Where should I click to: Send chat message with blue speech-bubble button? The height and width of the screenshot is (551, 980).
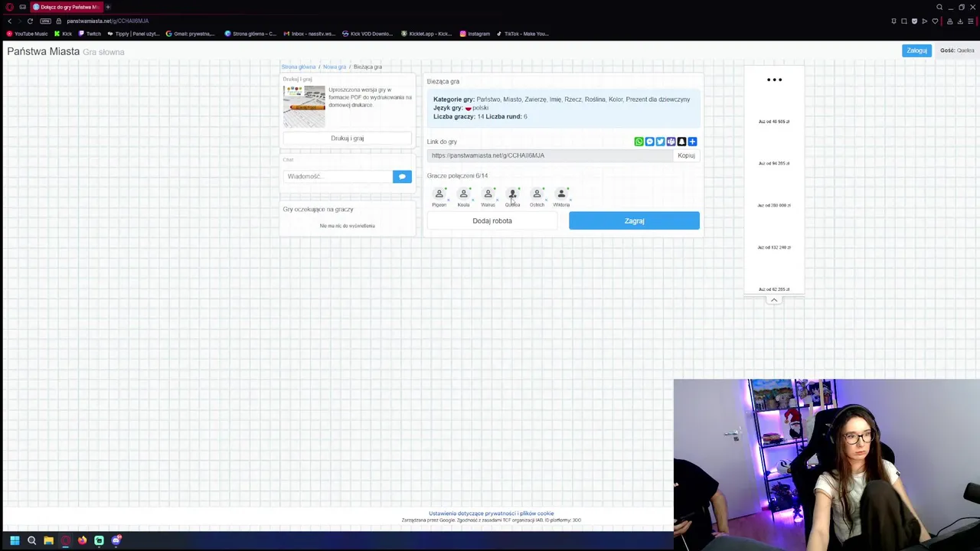(402, 177)
